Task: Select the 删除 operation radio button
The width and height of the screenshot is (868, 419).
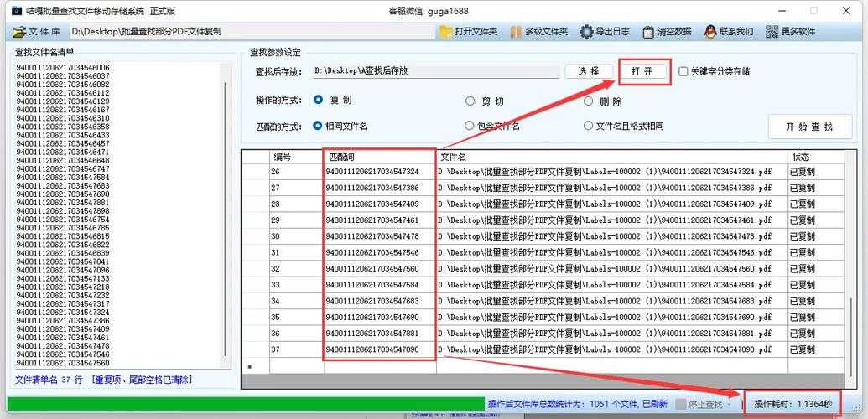Action: [589, 101]
